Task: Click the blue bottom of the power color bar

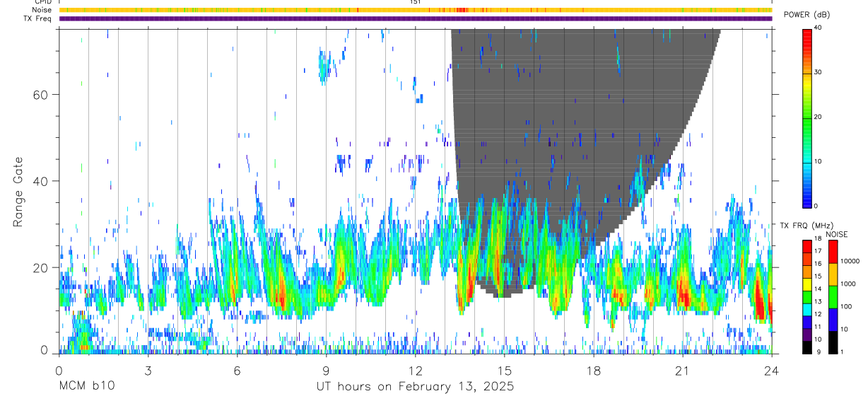Action: click(807, 198)
